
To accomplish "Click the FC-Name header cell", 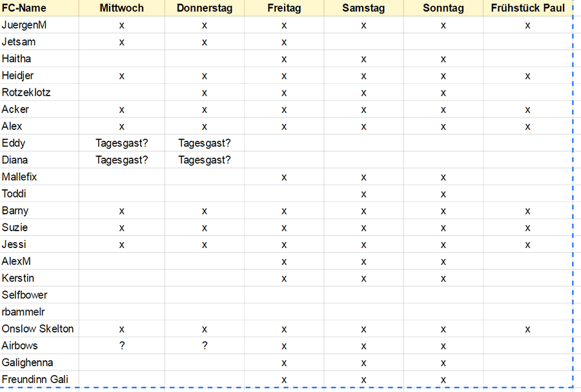I will (x=24, y=8).
